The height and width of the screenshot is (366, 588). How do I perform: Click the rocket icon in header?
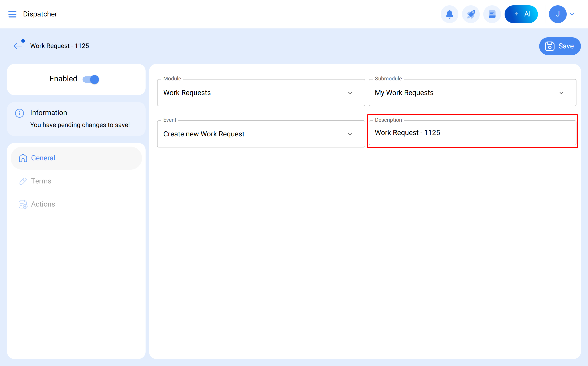coord(470,14)
